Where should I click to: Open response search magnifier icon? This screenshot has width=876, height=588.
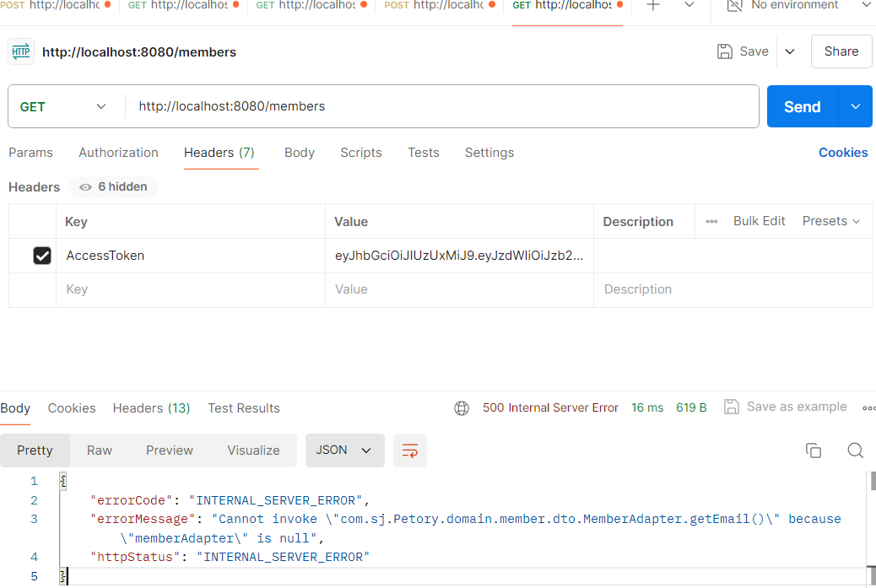point(856,450)
